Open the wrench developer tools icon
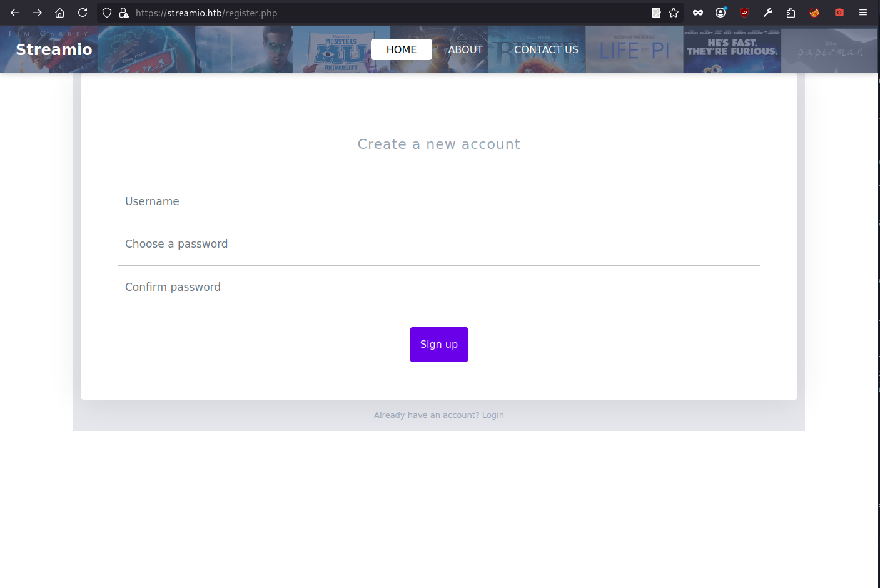 (x=768, y=13)
